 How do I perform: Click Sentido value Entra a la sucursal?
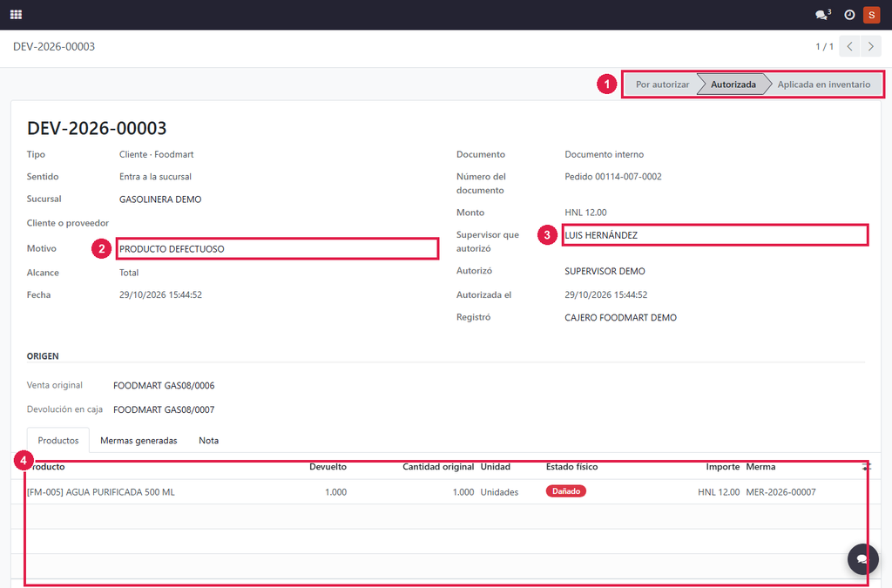[155, 177]
